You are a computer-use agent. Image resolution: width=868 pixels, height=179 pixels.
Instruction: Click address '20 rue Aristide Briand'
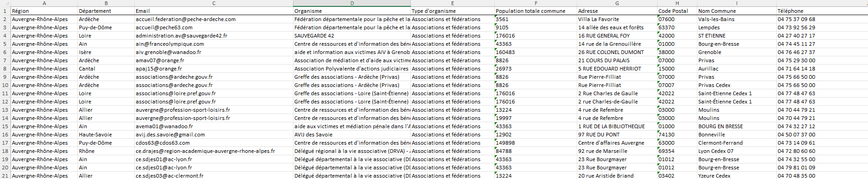(617, 176)
